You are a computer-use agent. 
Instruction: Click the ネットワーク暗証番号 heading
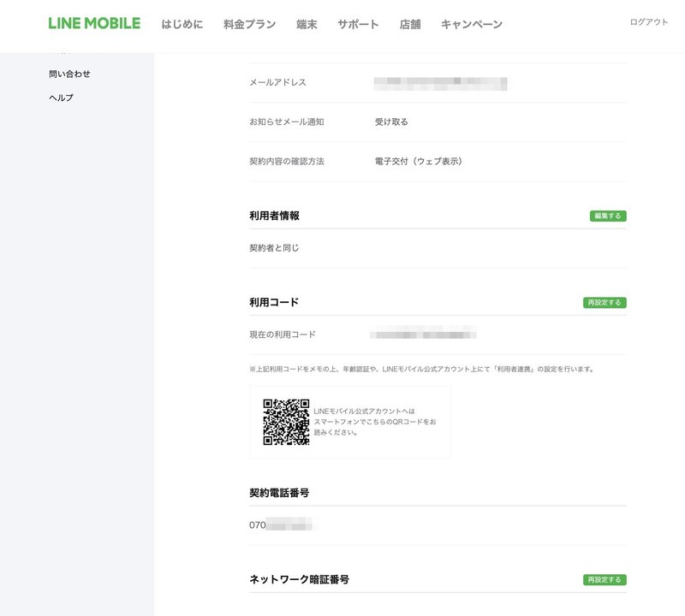[299, 579]
